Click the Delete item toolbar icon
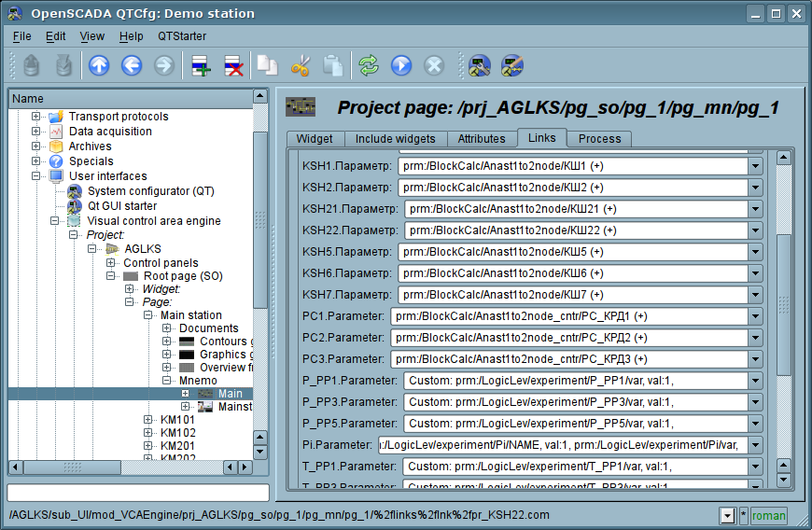 233,65
